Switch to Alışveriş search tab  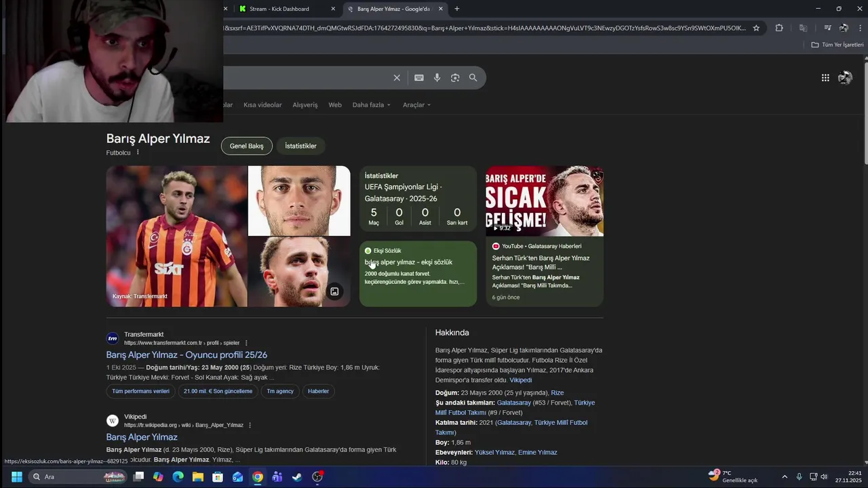[x=305, y=105]
